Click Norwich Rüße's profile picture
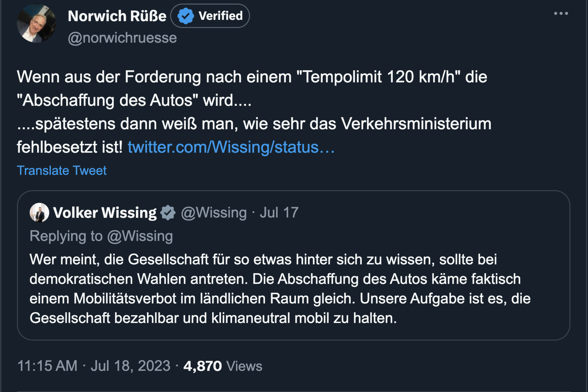 click(36, 23)
